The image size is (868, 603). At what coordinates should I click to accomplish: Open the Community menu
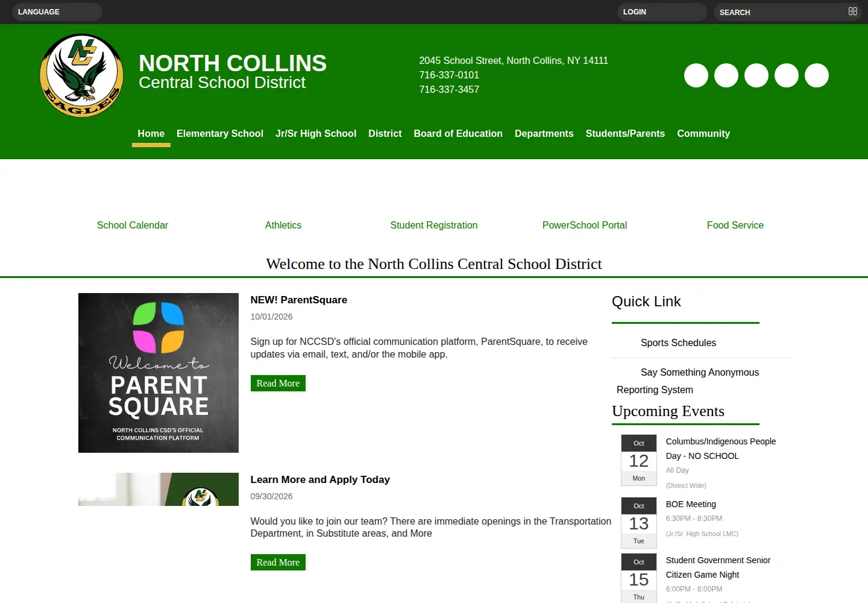tap(703, 134)
